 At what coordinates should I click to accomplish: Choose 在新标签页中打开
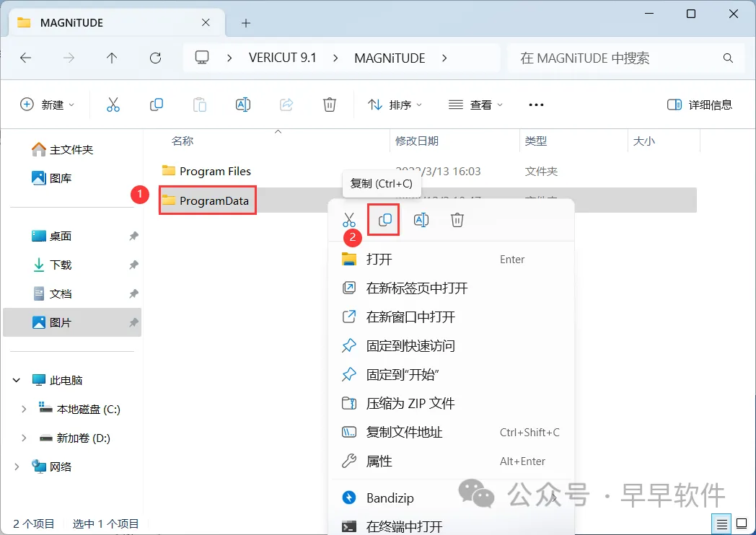point(452,288)
